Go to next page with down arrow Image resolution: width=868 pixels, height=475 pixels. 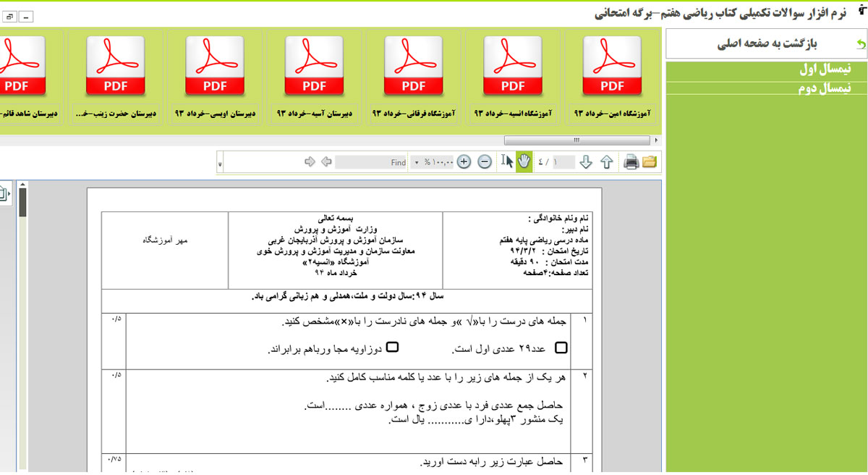click(586, 162)
